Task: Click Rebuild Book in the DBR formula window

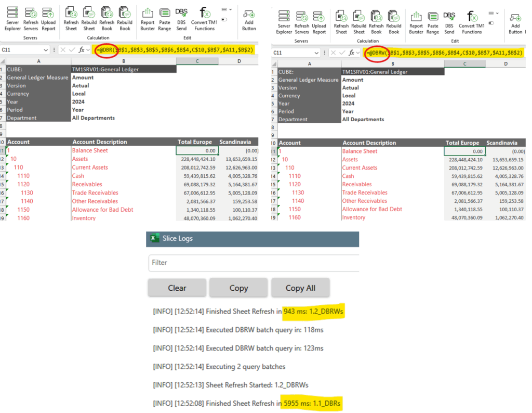Action: [125, 19]
